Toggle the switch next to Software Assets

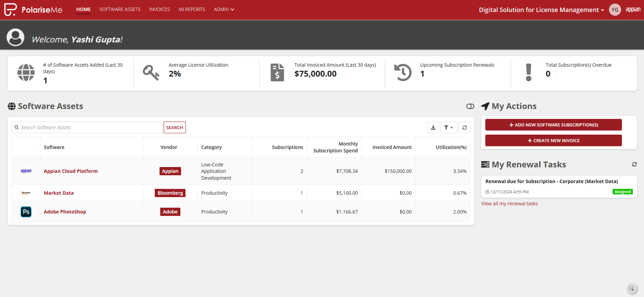coord(470,106)
